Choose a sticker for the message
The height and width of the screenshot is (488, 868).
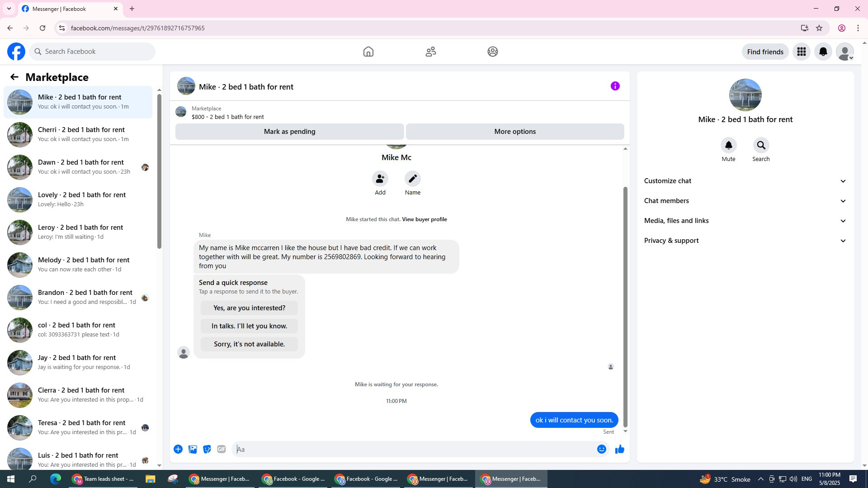[x=207, y=449]
